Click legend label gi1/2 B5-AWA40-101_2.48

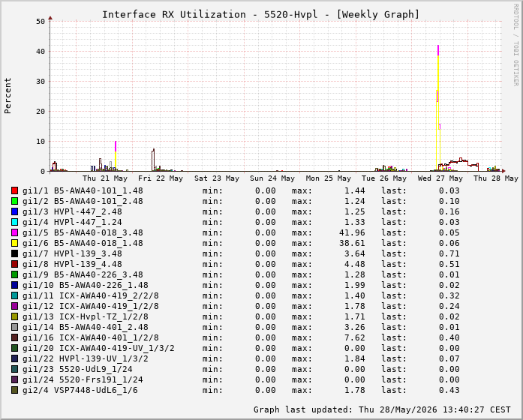pyautogui.click(x=83, y=201)
